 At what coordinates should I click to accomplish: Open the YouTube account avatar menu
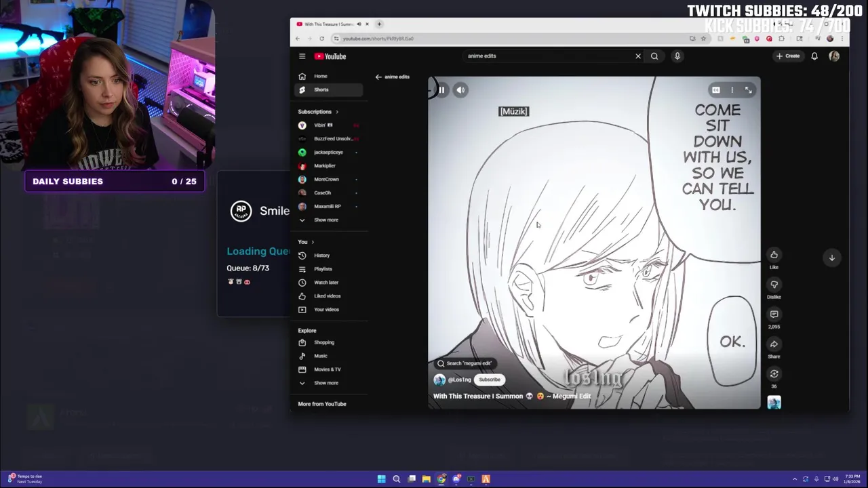(x=834, y=56)
